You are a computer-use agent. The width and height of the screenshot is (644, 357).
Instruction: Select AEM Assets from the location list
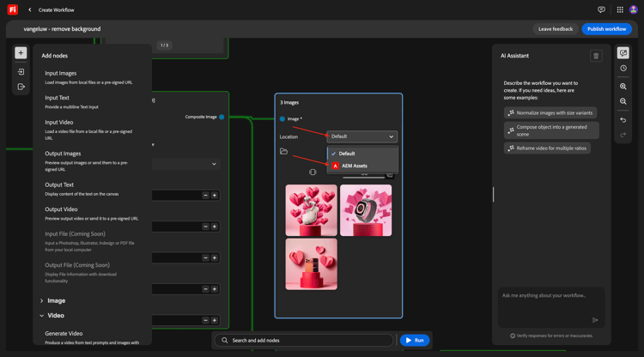(x=354, y=166)
